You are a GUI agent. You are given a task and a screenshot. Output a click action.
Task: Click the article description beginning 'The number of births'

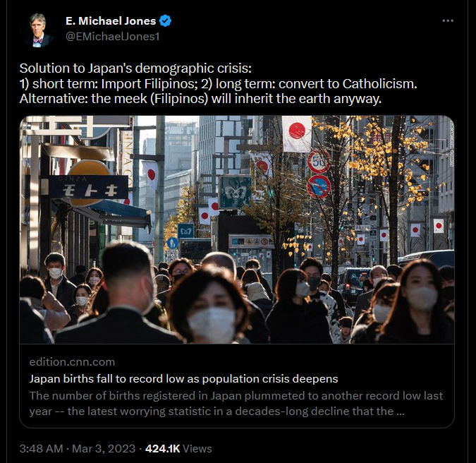coord(236,404)
